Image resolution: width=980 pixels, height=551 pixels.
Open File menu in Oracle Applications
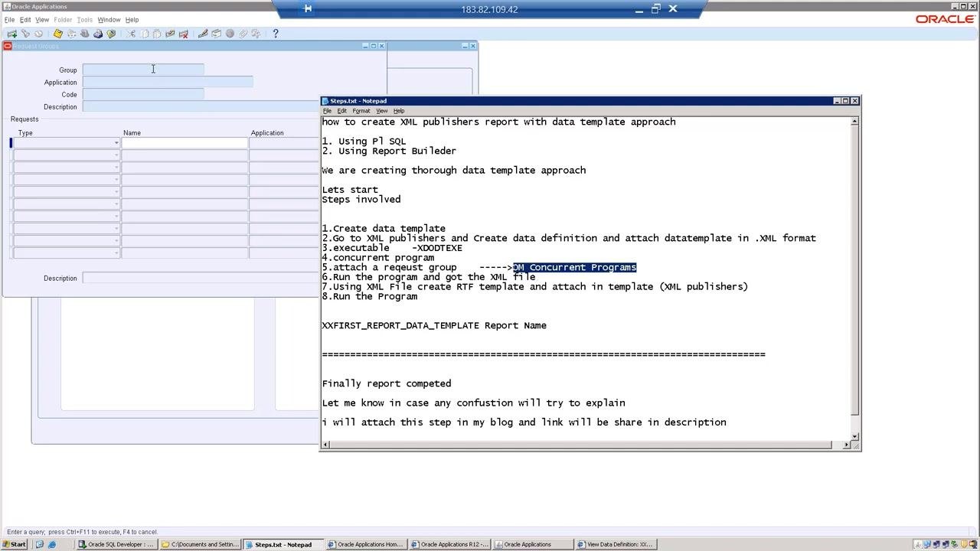tap(9, 20)
